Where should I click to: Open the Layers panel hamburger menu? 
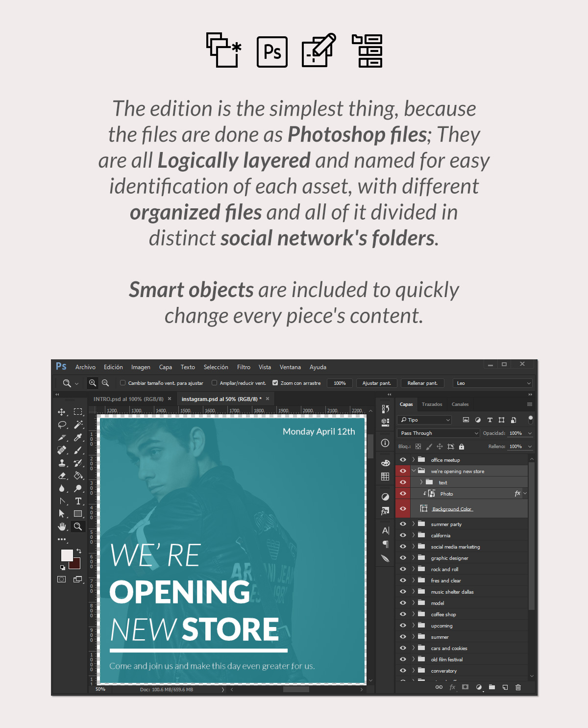pos(530,404)
